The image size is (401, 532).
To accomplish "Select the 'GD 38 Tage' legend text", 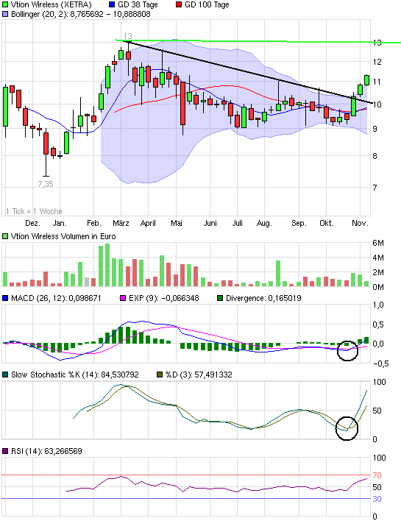I will coord(138,4).
